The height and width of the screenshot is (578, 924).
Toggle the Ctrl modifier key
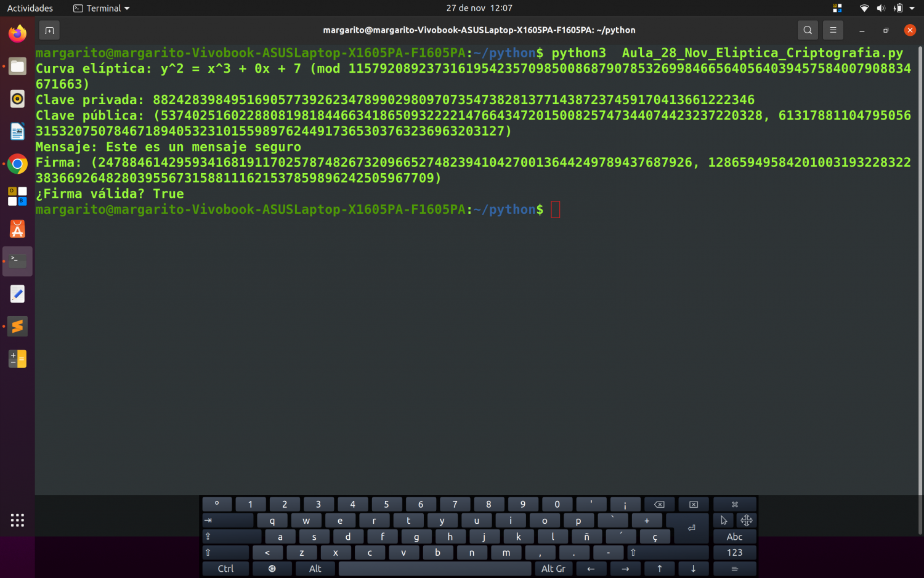click(225, 568)
